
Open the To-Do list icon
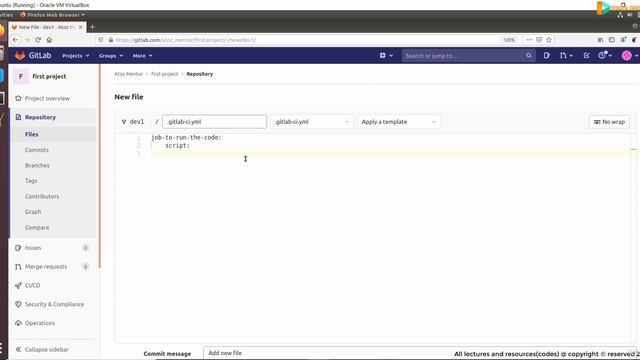586,56
